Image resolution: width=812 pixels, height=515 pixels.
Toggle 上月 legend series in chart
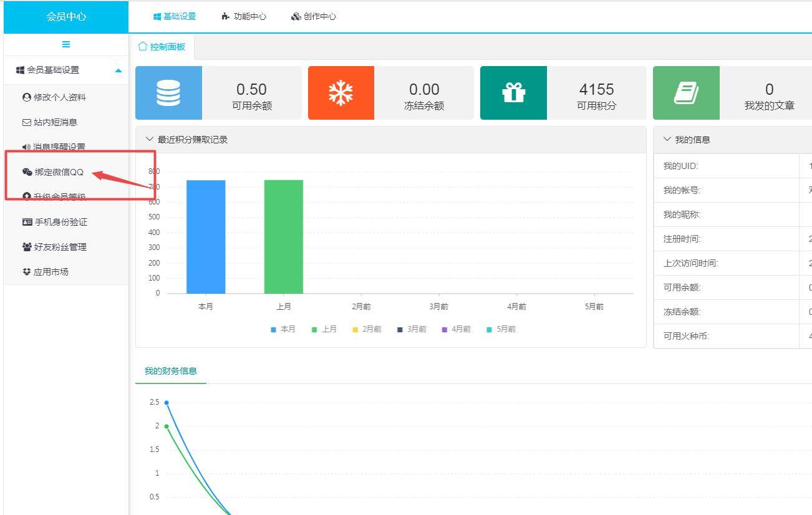(x=324, y=329)
